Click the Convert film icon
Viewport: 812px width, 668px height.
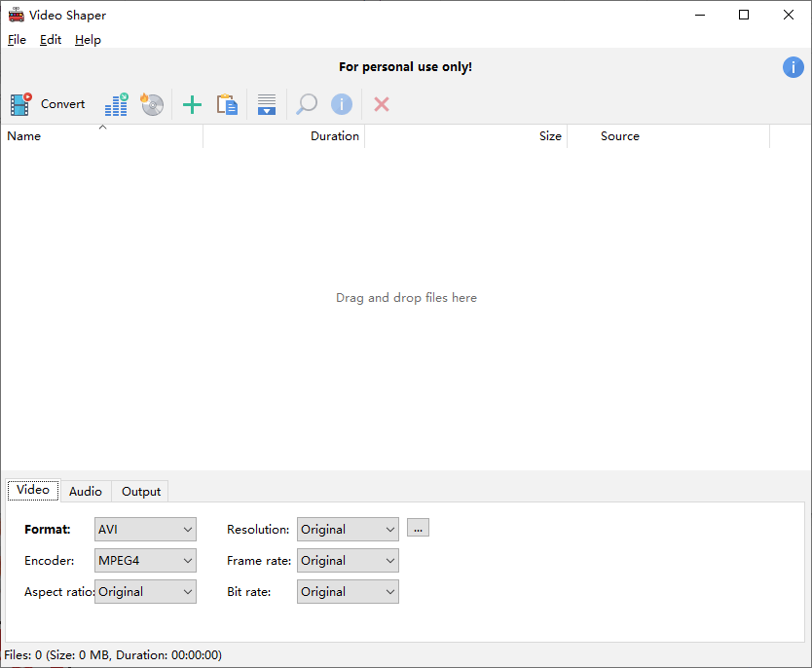coord(20,104)
